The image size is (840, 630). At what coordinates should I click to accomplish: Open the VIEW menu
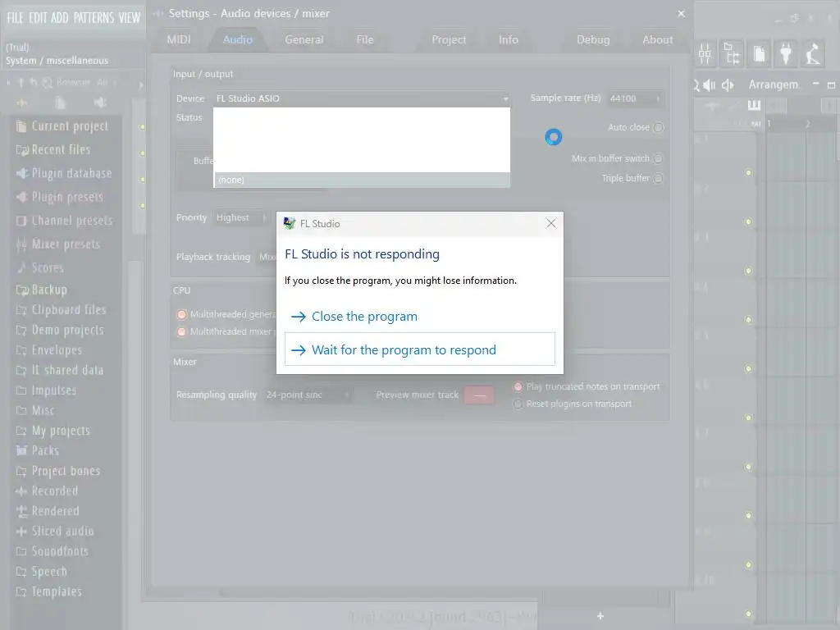point(129,18)
